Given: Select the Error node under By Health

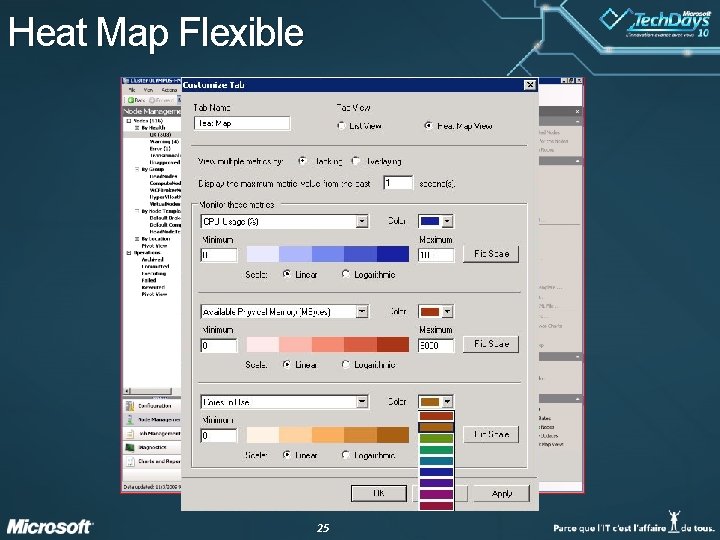Looking at the screenshot, I should pos(160,149).
